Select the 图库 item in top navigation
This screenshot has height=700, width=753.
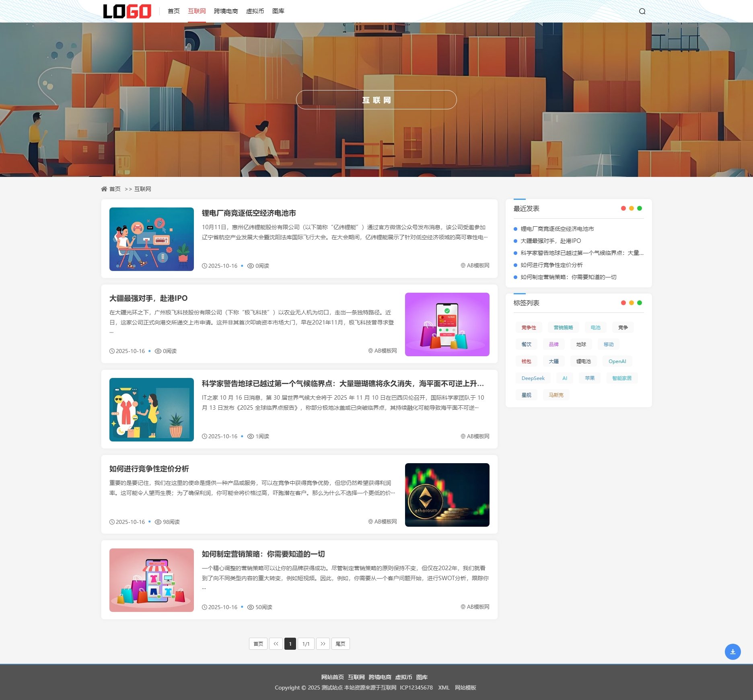(x=278, y=11)
